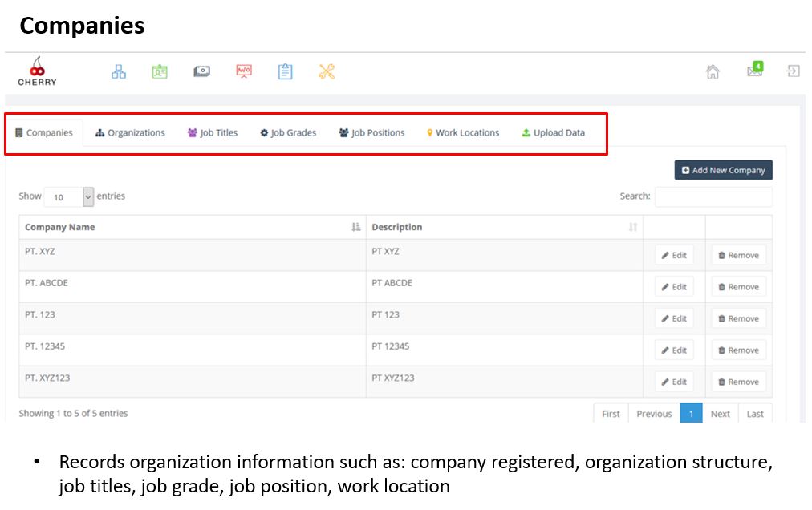Screen dimensions: 812x510
Task: Open the Upload Data tab
Action: click(x=553, y=133)
